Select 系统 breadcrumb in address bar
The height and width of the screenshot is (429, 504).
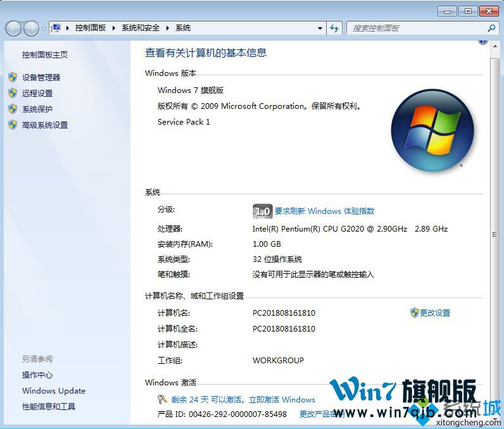pyautogui.click(x=183, y=28)
